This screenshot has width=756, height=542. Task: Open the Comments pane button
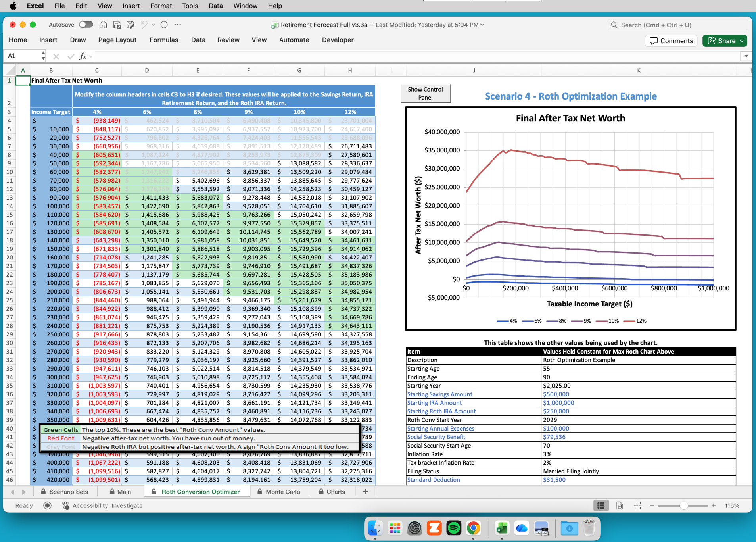[x=671, y=41]
